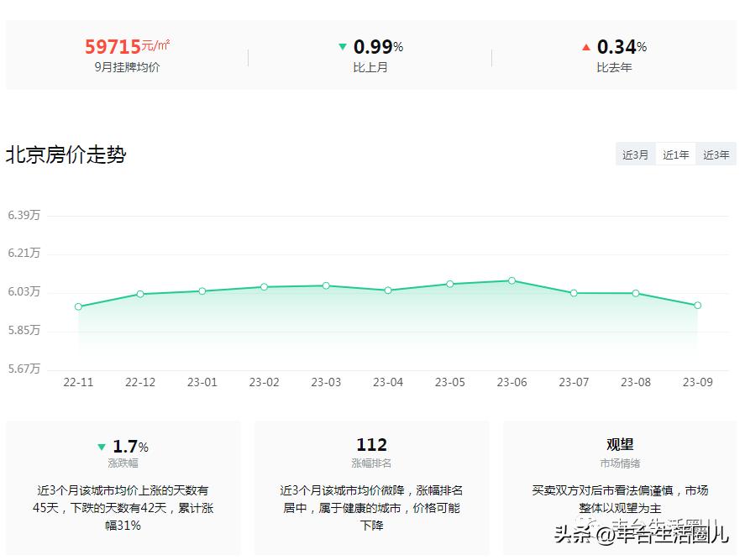Viewport: 745px width, 560px height.
Task: Click the 观望 market sentiment label
Action: coord(620,444)
